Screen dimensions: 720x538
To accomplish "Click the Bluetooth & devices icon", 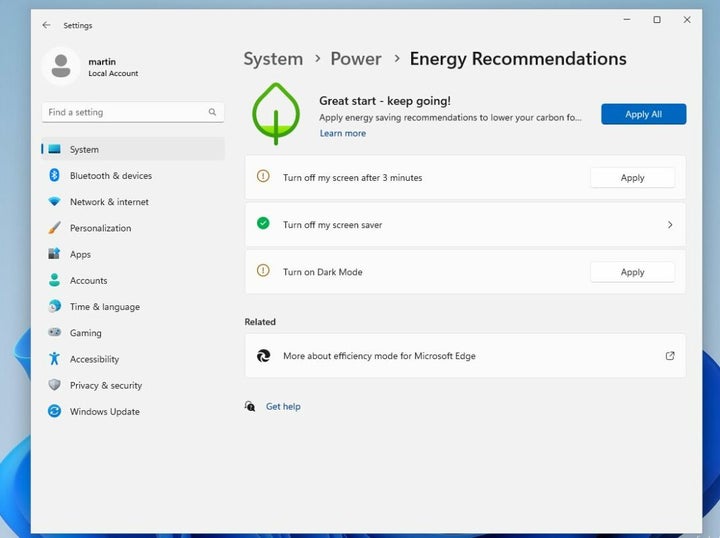I will pyautogui.click(x=54, y=176).
